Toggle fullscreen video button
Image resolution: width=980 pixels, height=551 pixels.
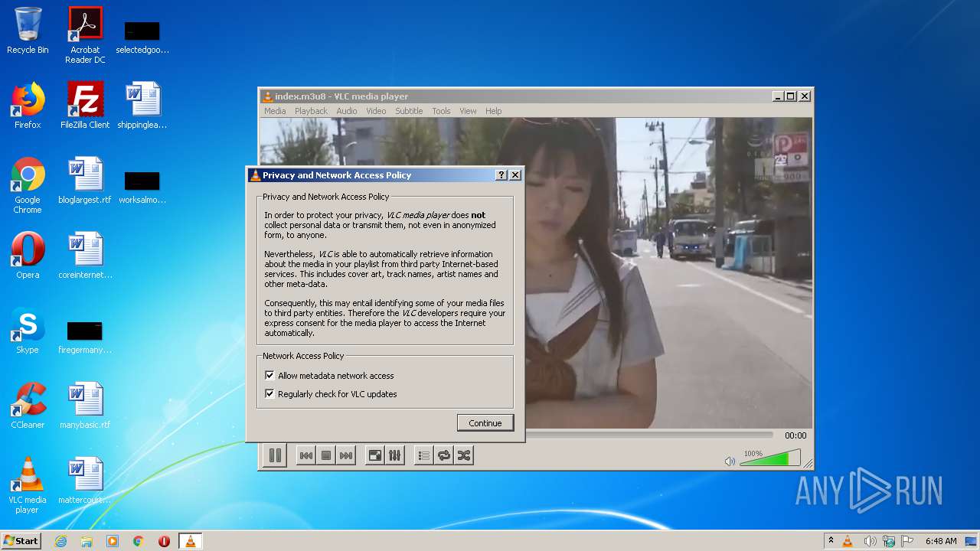(374, 455)
